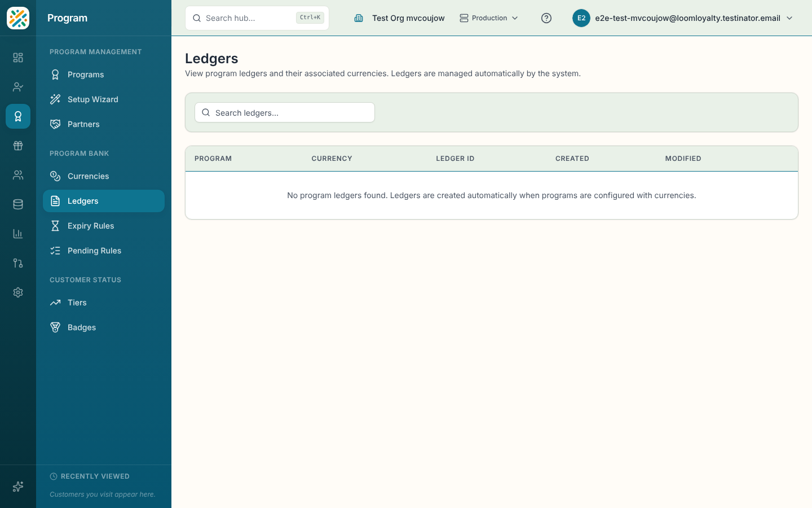Image resolution: width=812 pixels, height=508 pixels.
Task: Open the bar chart icon in the left rail
Action: pos(18,234)
